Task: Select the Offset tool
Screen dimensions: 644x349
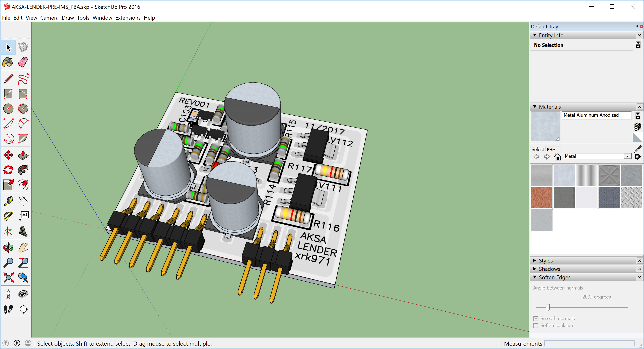Action: click(x=23, y=185)
